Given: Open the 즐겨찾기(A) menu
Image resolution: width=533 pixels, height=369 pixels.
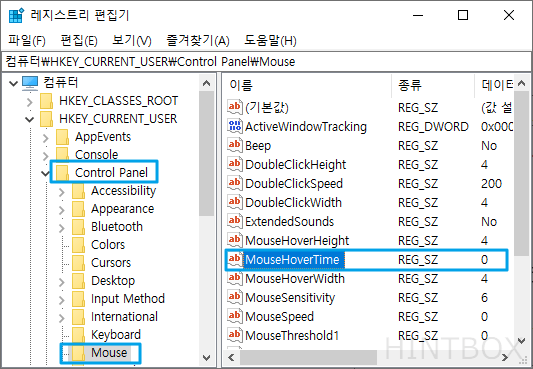Looking at the screenshot, I should tap(198, 41).
